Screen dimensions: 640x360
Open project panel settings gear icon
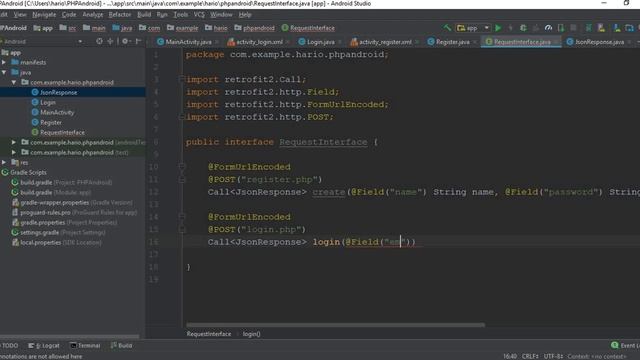pyautogui.click(x=126, y=41)
